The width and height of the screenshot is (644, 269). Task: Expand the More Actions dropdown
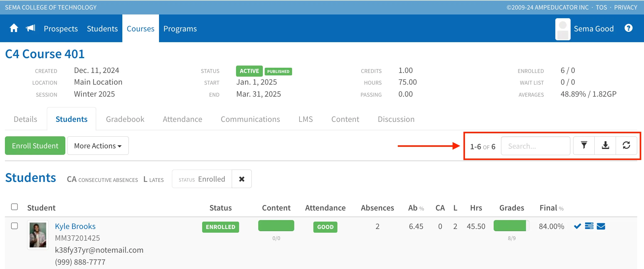coord(98,146)
